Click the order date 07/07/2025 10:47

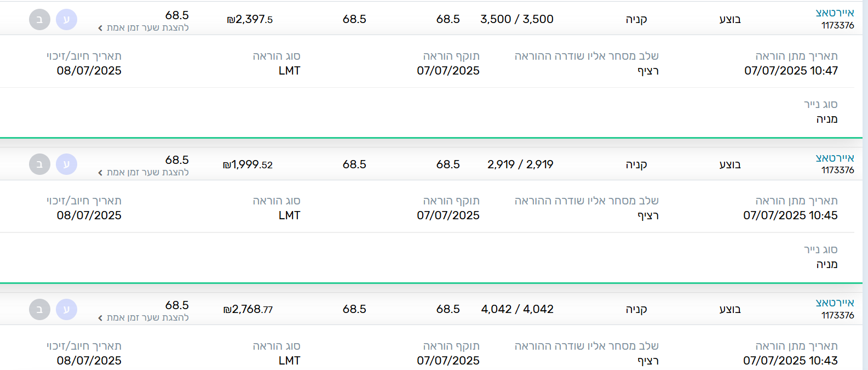(x=791, y=71)
